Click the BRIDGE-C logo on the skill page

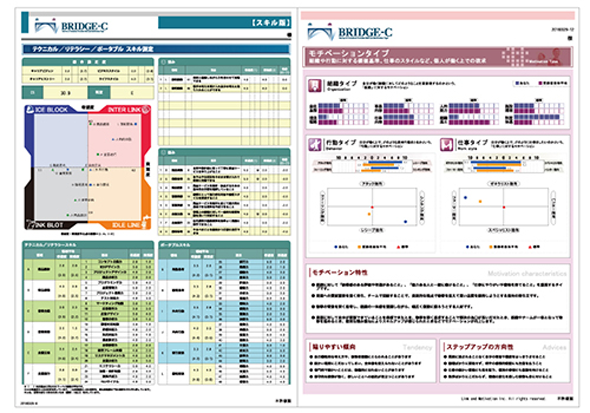coord(71,26)
